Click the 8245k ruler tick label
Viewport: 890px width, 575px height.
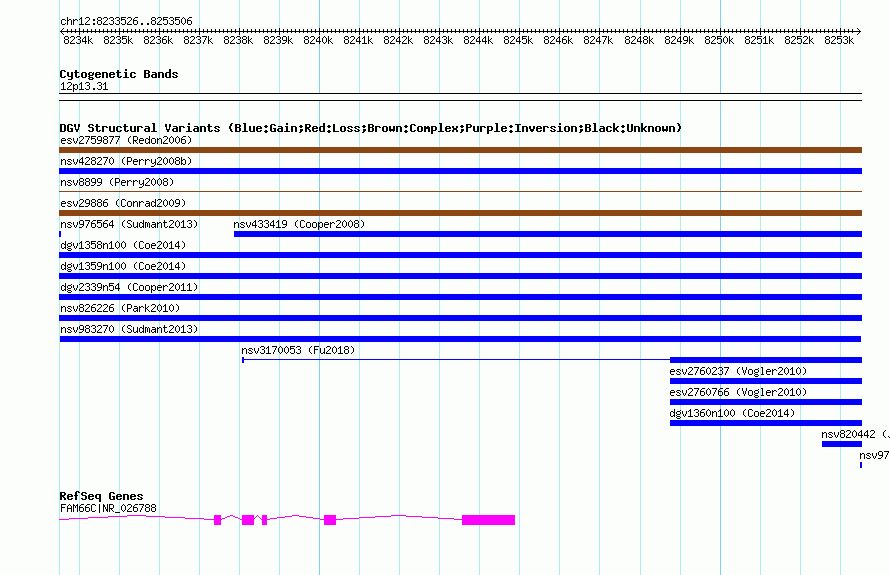[x=518, y=40]
